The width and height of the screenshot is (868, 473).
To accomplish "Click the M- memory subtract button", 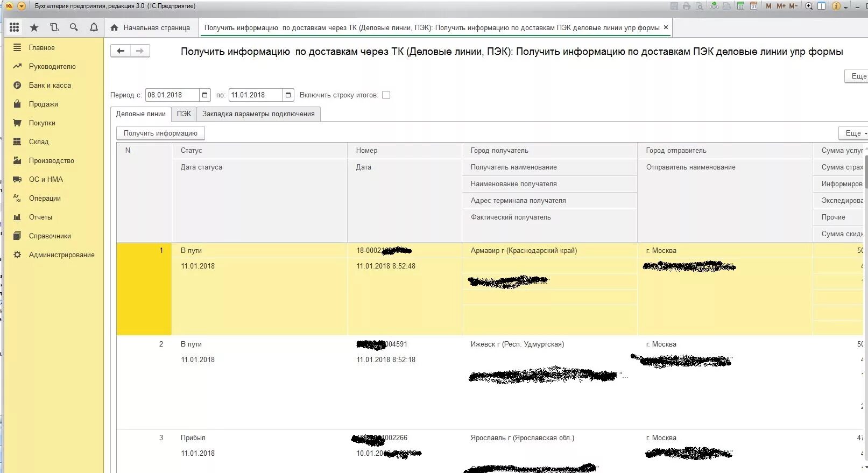I will click(x=793, y=6).
